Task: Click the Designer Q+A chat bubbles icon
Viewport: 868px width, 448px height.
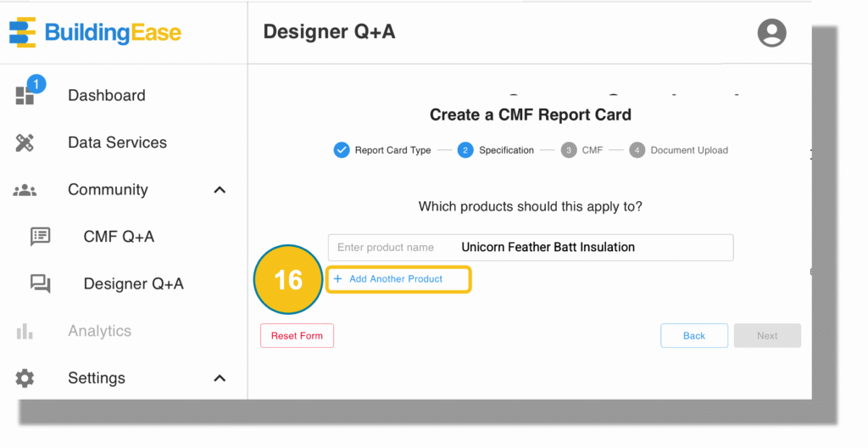Action: coord(40,284)
